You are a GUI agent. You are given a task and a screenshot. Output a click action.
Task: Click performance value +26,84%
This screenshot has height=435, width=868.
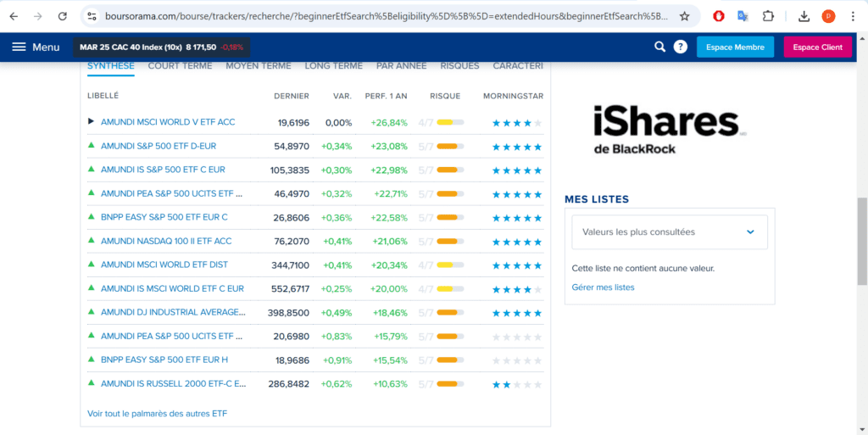tap(389, 122)
